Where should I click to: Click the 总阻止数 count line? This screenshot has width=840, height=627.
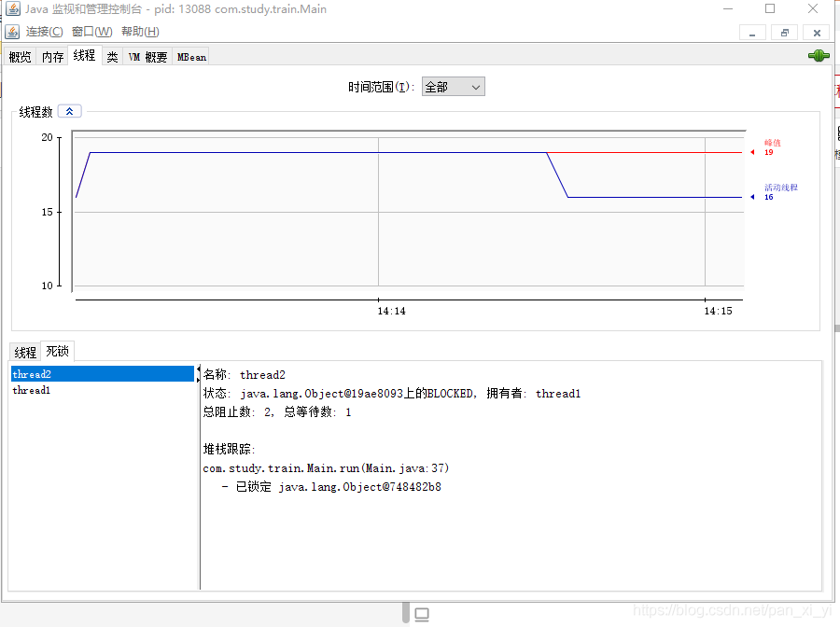[x=277, y=412]
